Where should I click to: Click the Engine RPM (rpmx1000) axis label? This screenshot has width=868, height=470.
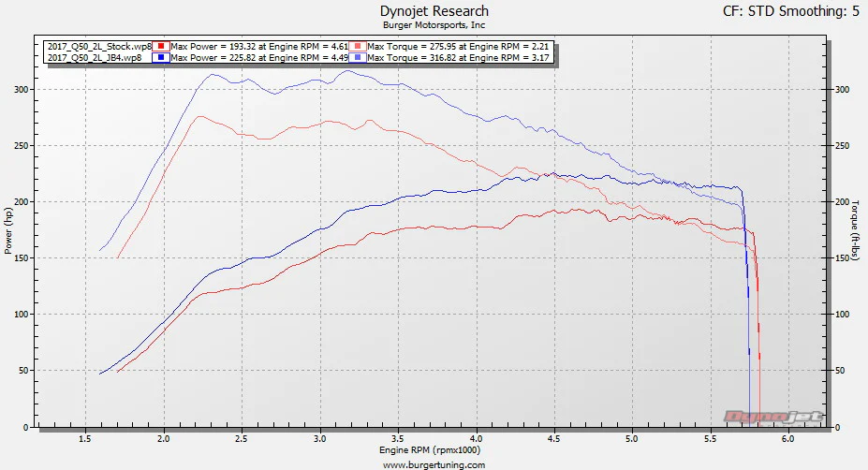click(x=430, y=450)
